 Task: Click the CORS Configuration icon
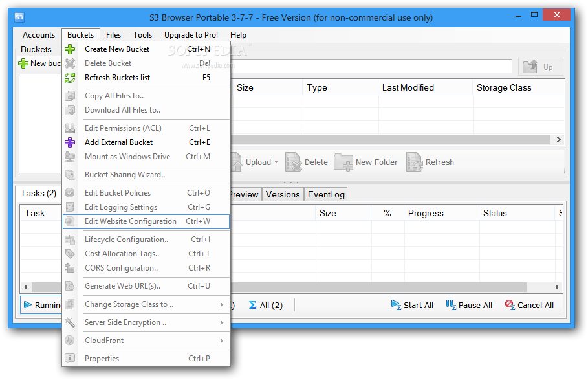click(70, 268)
